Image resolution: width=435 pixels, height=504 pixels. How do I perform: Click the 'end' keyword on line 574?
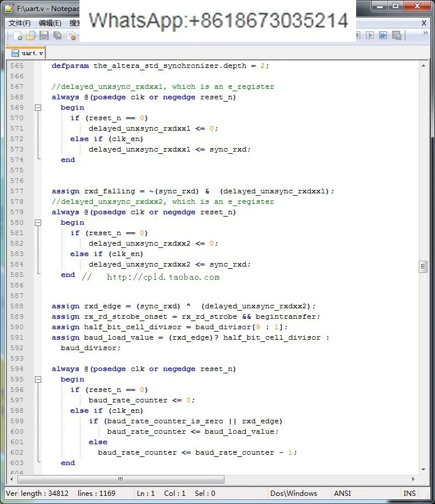pyautogui.click(x=68, y=160)
